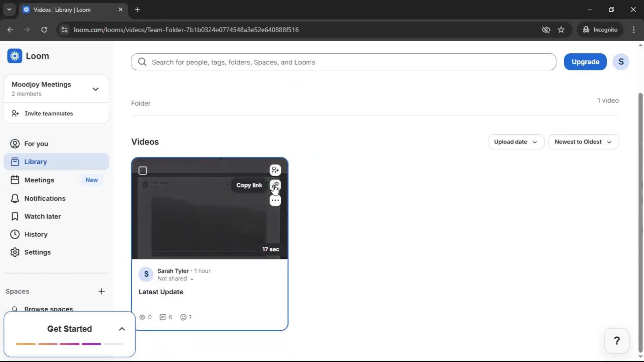The width and height of the screenshot is (644, 362).
Task: Open Notifications from the sidebar
Action: click(45, 198)
